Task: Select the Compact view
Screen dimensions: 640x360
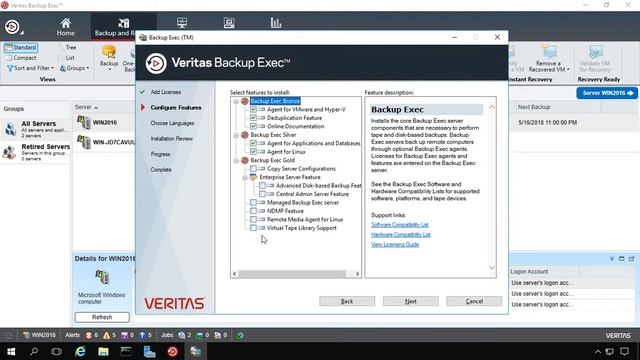Action: [21, 58]
